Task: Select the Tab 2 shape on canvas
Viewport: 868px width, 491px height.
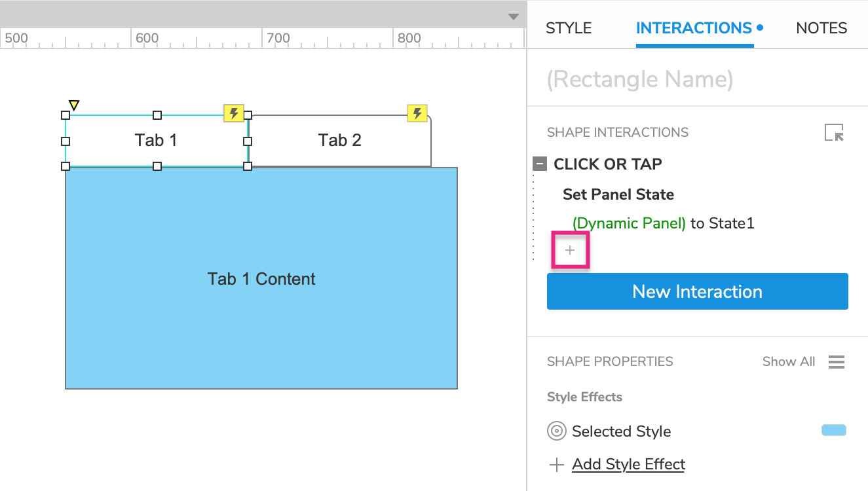Action: click(x=339, y=141)
